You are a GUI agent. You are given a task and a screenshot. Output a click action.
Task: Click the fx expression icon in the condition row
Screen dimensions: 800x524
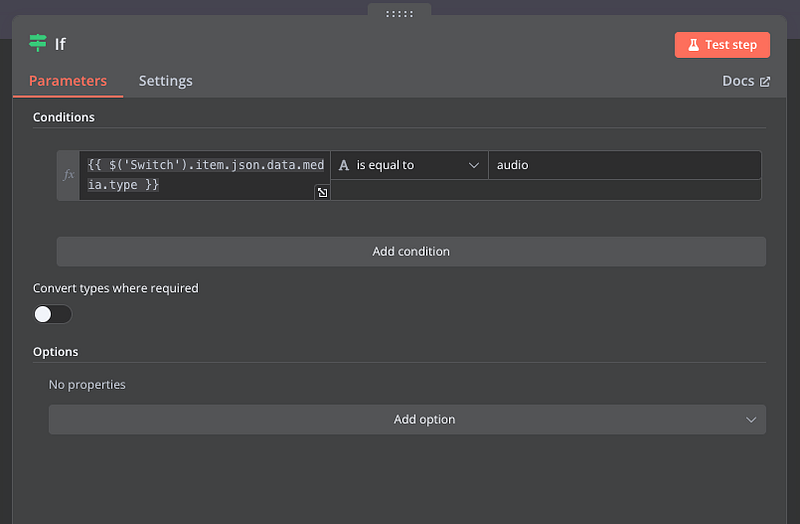pos(69,175)
